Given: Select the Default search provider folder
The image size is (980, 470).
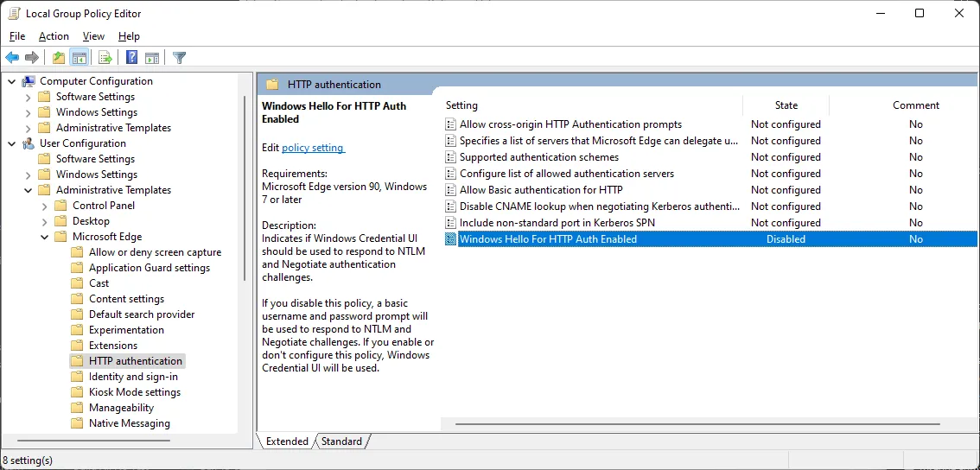Looking at the screenshot, I should point(142,314).
